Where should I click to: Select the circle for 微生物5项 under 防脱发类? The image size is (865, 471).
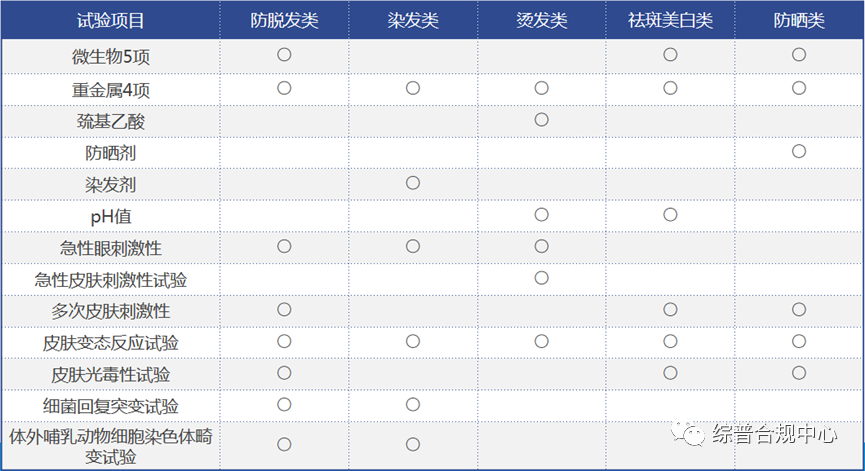[x=284, y=55]
